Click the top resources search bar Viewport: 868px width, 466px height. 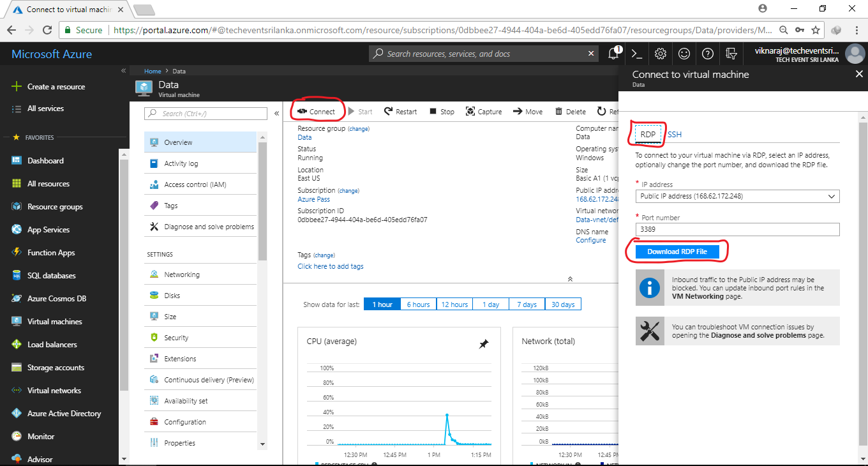(484, 54)
